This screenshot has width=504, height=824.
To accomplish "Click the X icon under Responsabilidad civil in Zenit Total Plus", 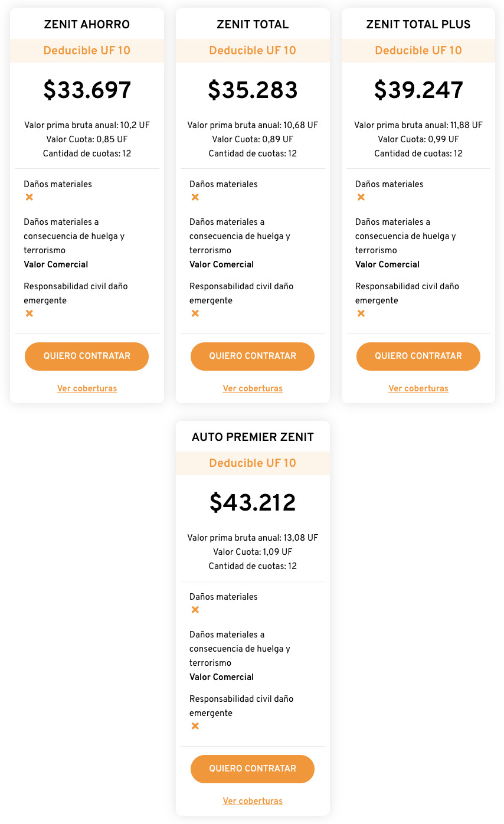I will pyautogui.click(x=361, y=313).
